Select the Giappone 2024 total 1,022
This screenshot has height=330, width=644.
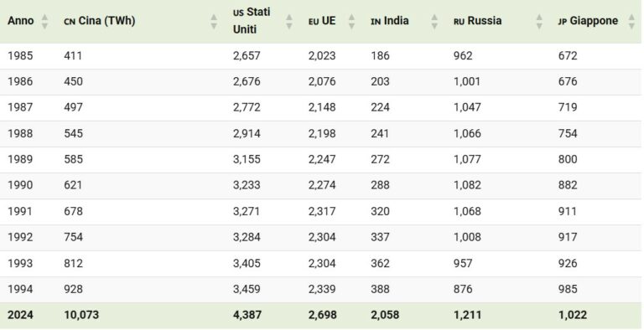pyautogui.click(x=573, y=315)
